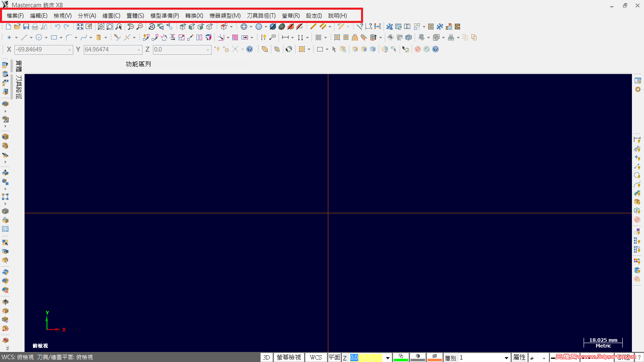The height and width of the screenshot is (362, 644).
Task: Open the 編輯(E) menu
Action: [x=39, y=16]
